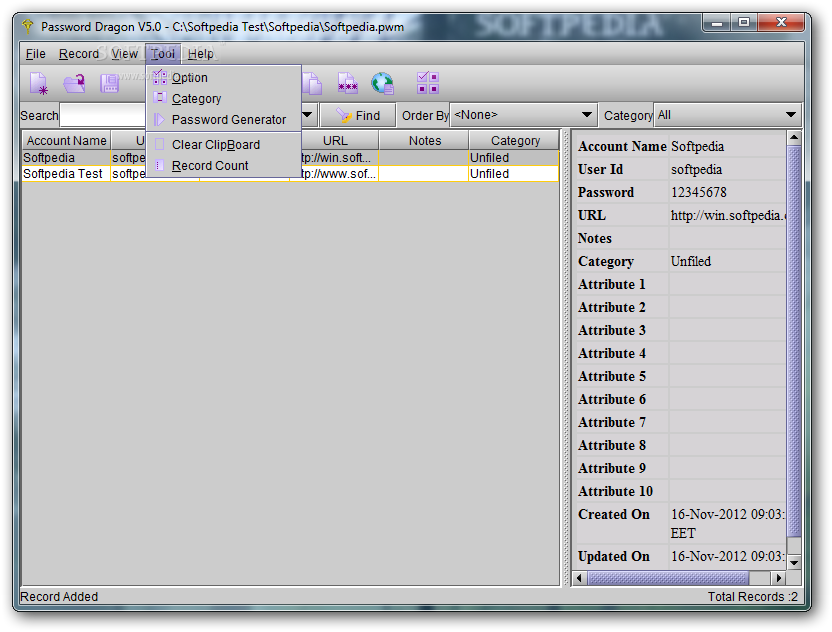Click the Unfiled cell of Softpedia Test
This screenshot has width=832, height=632.
[x=513, y=174]
